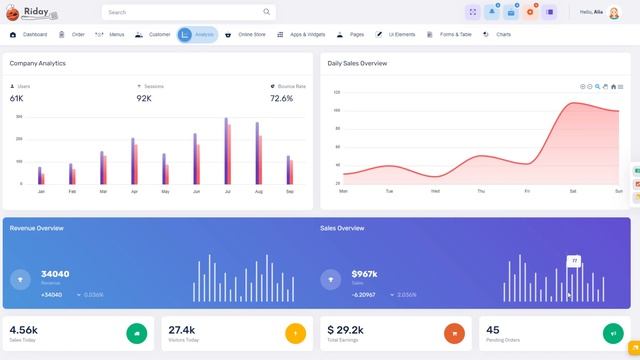The image size is (640, 360).
Task: Open the UI Elements menu
Action: [x=396, y=35]
